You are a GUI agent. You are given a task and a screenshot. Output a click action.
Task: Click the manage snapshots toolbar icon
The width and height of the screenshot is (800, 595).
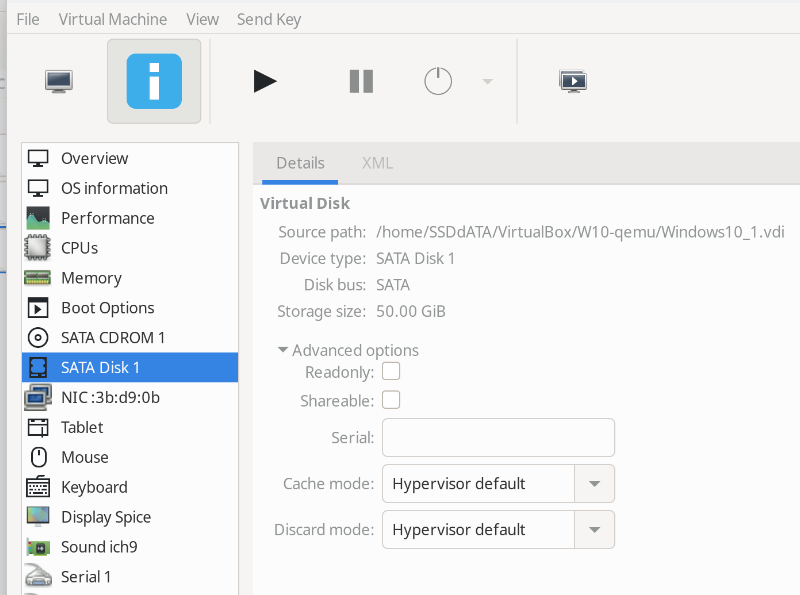[x=573, y=81]
